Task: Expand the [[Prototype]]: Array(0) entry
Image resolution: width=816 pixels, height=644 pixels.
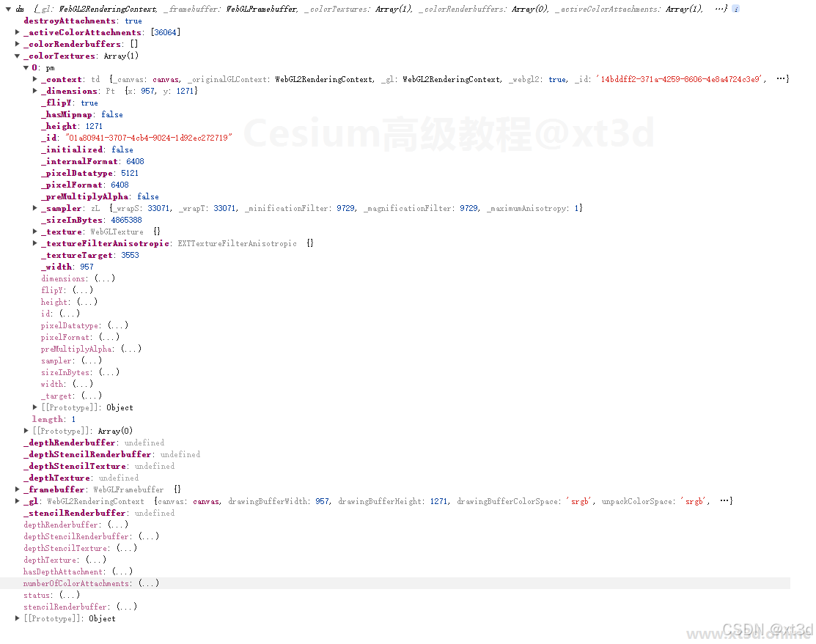Action: point(26,431)
